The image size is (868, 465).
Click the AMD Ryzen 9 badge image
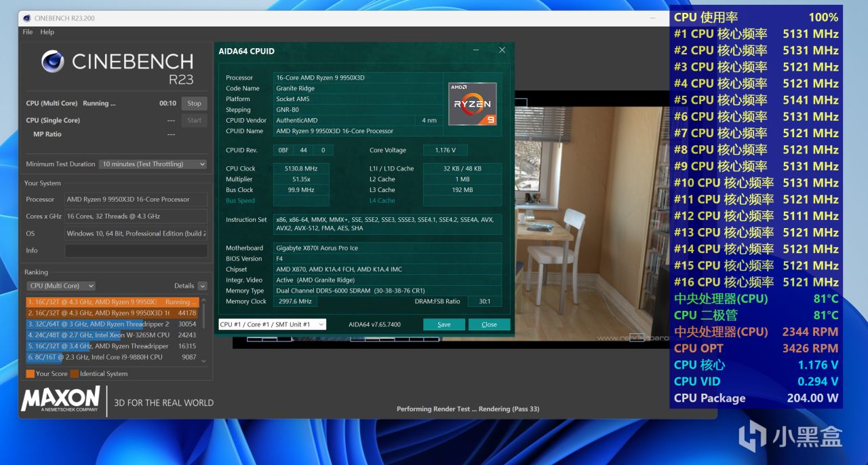(x=473, y=104)
